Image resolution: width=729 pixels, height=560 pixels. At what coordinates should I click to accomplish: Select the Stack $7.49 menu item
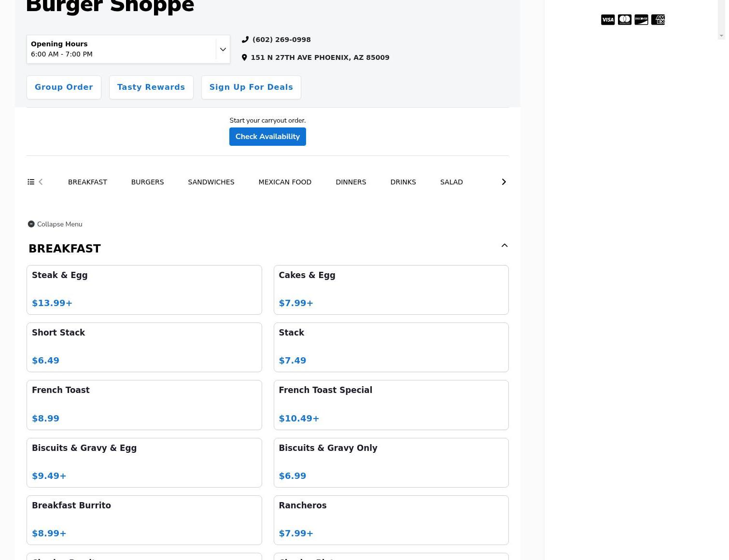391,347
